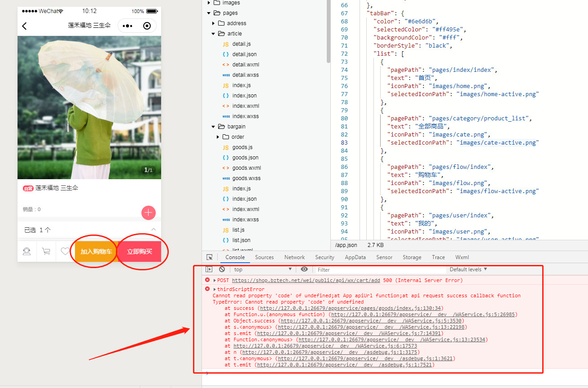Click the 2.7 KB file size text
This screenshot has width=588, height=388.
point(375,245)
